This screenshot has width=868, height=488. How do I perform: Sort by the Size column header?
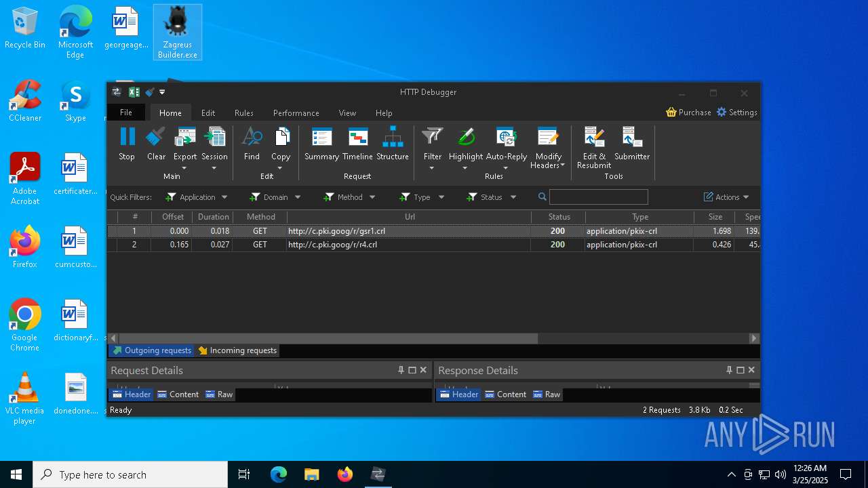point(715,217)
